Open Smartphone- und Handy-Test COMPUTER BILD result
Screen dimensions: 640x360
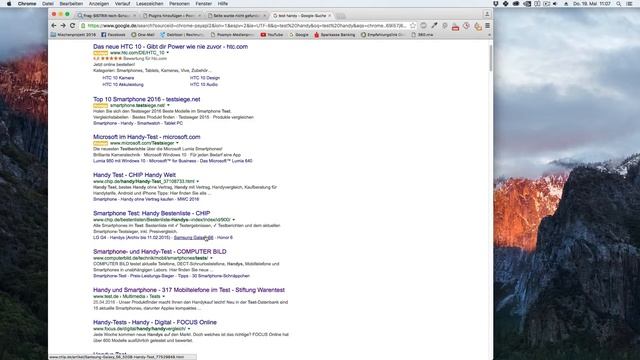point(160,252)
